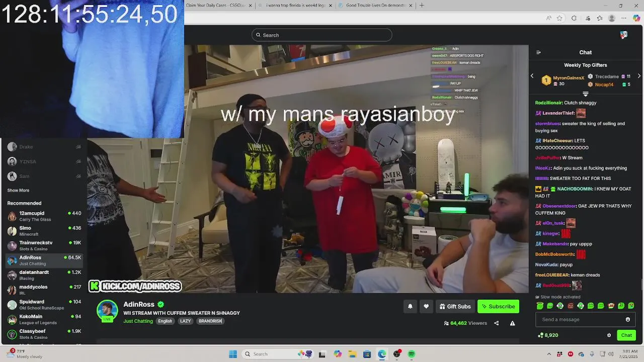This screenshot has height=362, width=644.
Task: Open the 8,920 channel points balance
Action: click(548, 335)
